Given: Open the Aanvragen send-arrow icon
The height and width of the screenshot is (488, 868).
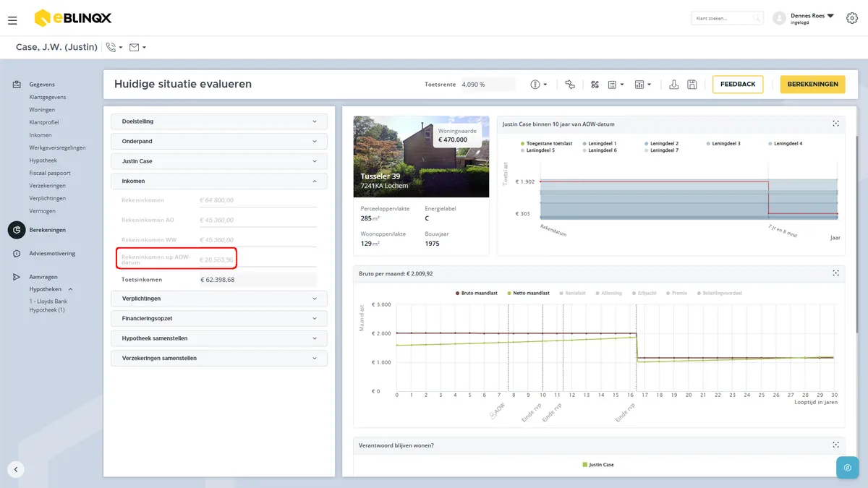Looking at the screenshot, I should coord(17,277).
